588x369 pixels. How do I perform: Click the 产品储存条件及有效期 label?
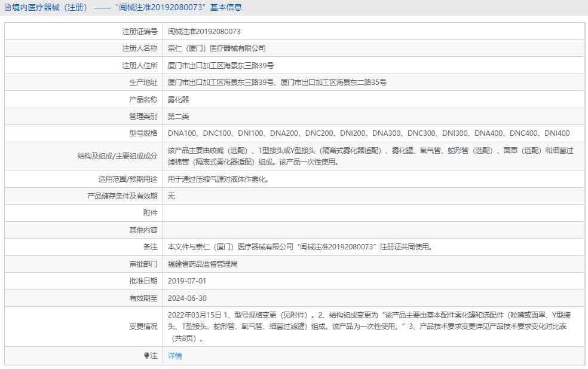(122, 196)
